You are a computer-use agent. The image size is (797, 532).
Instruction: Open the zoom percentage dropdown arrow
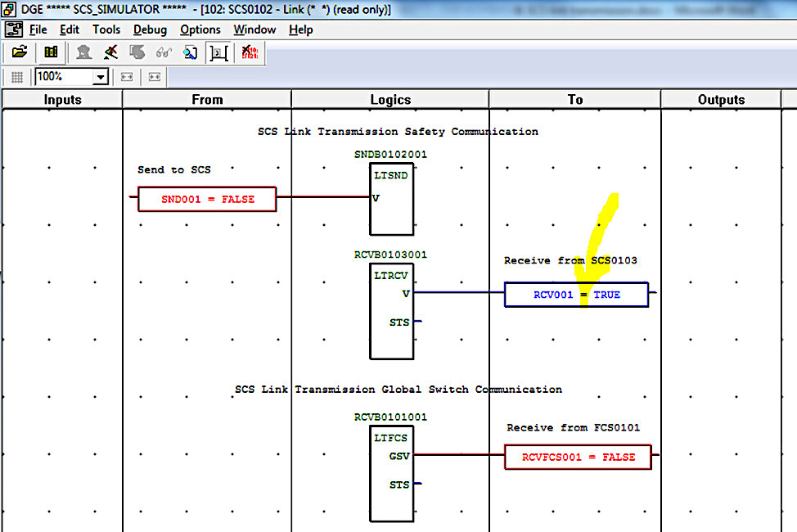pyautogui.click(x=101, y=77)
